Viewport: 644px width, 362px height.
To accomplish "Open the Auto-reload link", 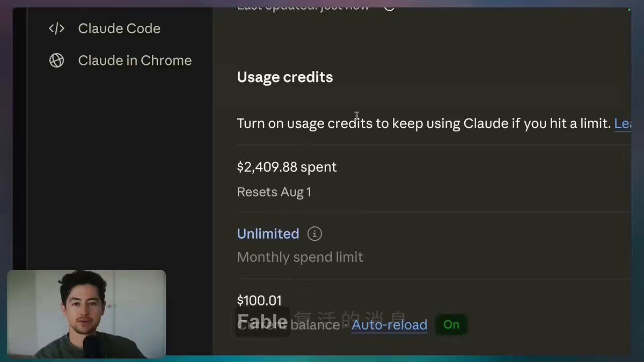I will click(389, 325).
